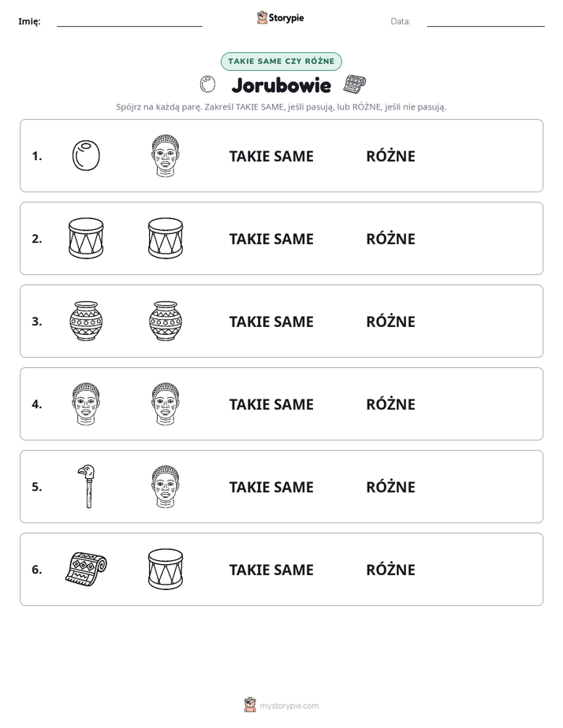Click the TAKIE SAME CZY RÓŻNE badge
Image resolution: width=563 pixels, height=728 pixels.
(281, 61)
